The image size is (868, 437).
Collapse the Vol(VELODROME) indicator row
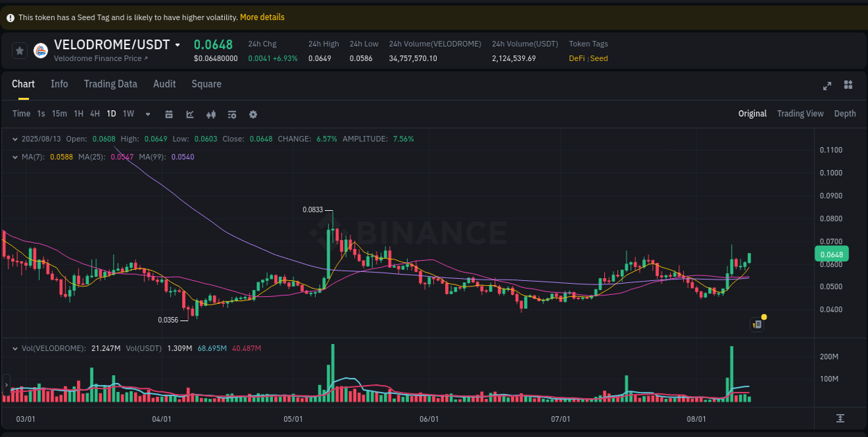tap(15, 348)
